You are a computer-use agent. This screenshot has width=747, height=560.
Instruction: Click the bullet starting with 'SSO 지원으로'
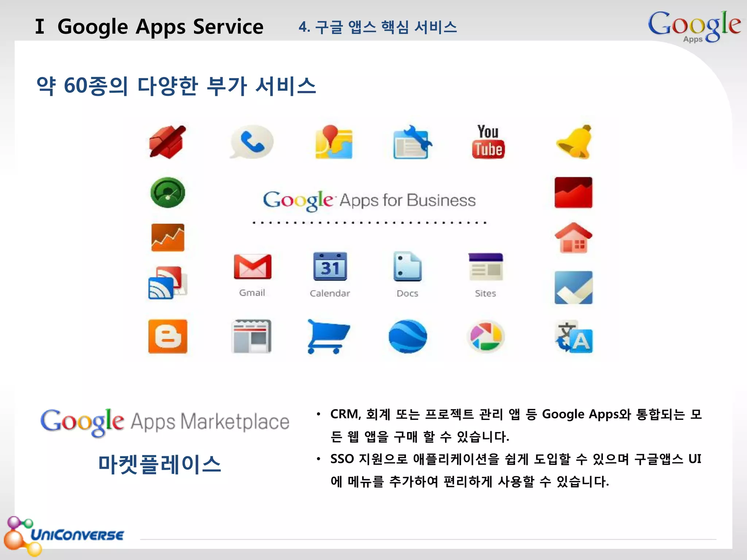pyautogui.click(x=516, y=470)
